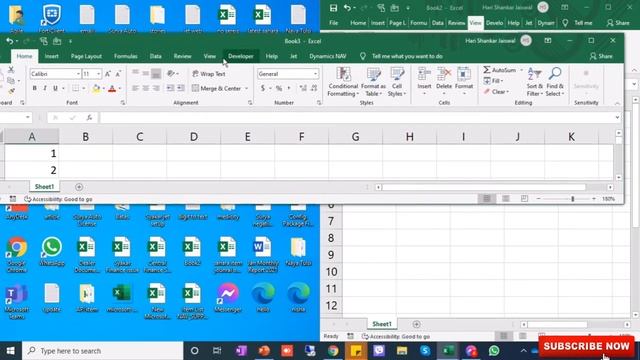Click Share button in Book3 window
The image size is (640, 360).
[x=601, y=56]
